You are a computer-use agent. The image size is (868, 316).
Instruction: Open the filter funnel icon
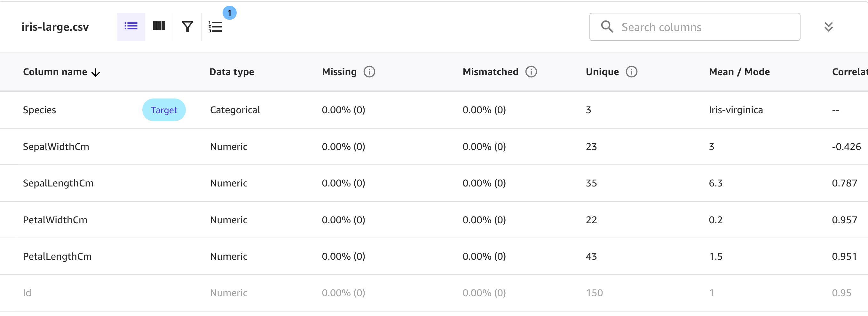click(x=187, y=27)
